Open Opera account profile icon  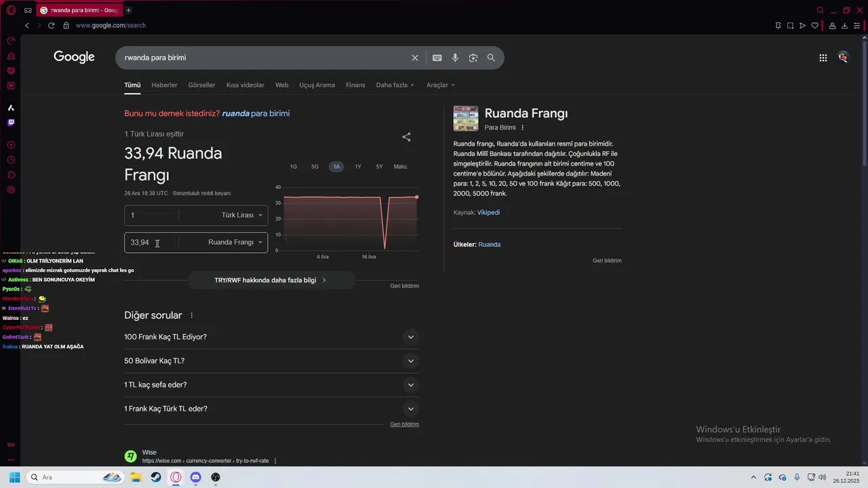pyautogui.click(x=832, y=26)
